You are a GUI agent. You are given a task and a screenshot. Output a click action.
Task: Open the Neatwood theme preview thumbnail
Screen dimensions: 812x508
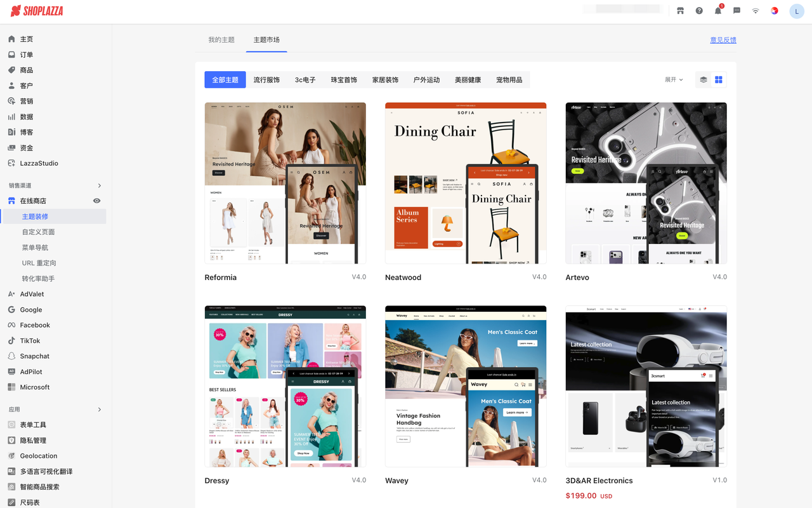pyautogui.click(x=466, y=183)
